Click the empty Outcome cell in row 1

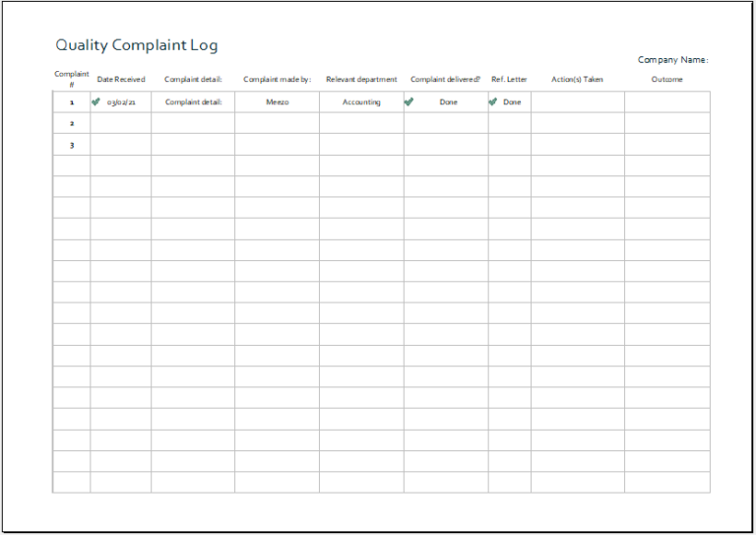tap(666, 102)
